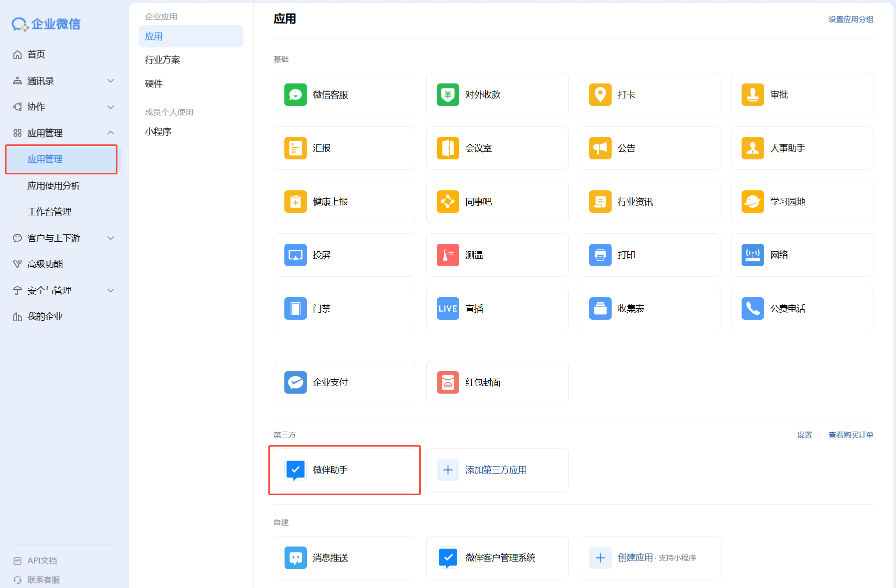Image resolution: width=896 pixels, height=588 pixels.
Task: Go to 应用使用分析 page
Action: point(53,186)
